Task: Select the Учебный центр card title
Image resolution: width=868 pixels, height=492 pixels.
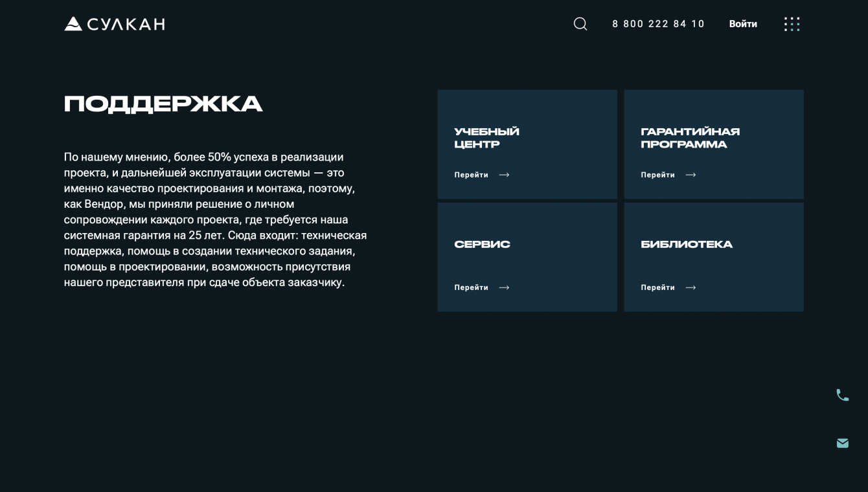Action: 486,138
